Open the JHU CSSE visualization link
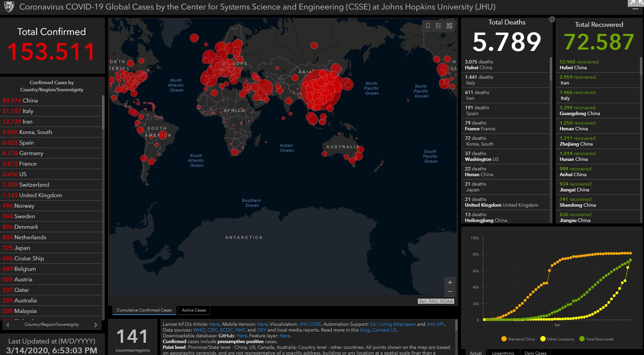 pos(310,324)
